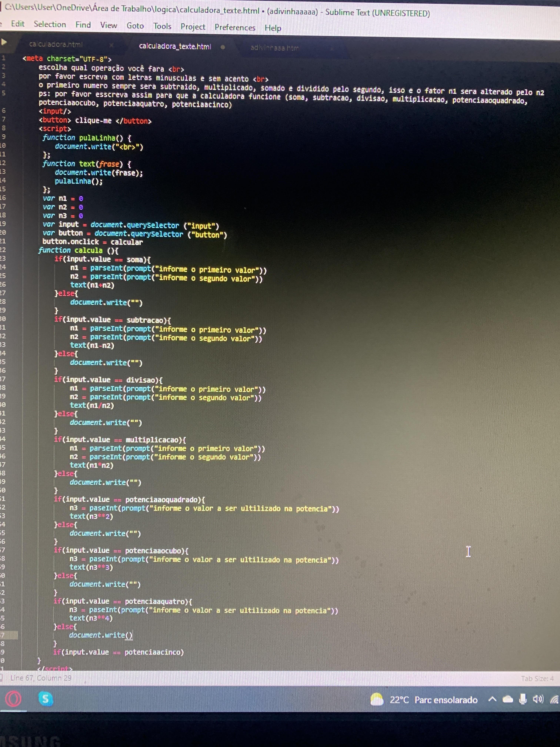Click the unsaved dot on calculadora_texte.html tab
Screen dimensions: 560x747
[x=223, y=47]
